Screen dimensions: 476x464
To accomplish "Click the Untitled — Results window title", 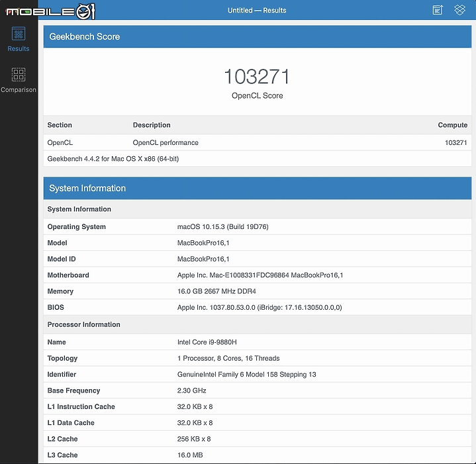I will click(257, 11).
